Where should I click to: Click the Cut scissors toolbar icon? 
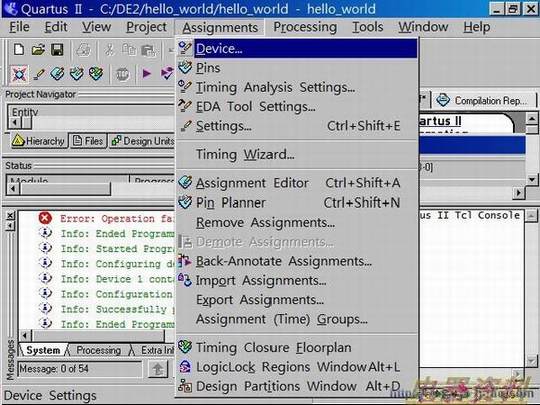(110, 50)
